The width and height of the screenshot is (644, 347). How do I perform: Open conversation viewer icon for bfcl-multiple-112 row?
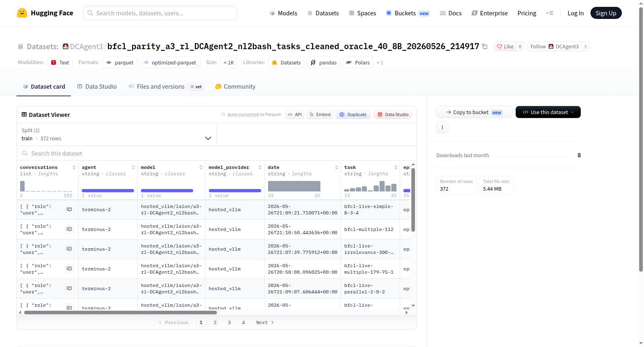69,229
